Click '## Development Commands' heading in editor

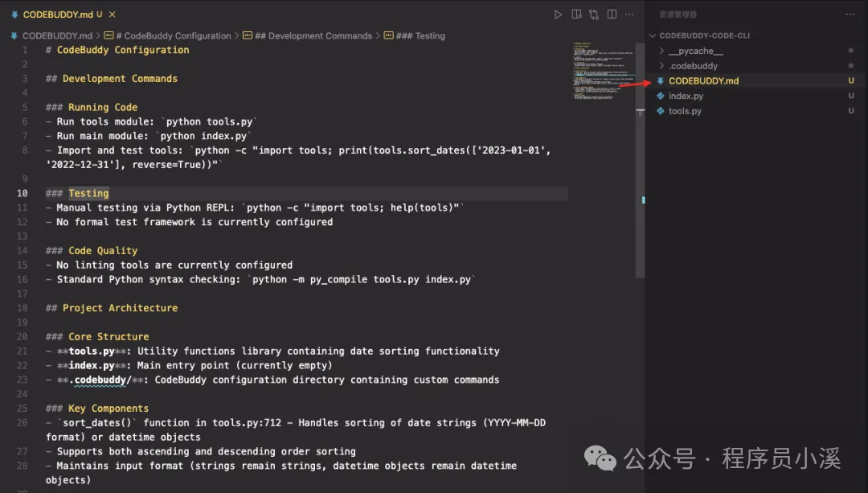click(111, 79)
